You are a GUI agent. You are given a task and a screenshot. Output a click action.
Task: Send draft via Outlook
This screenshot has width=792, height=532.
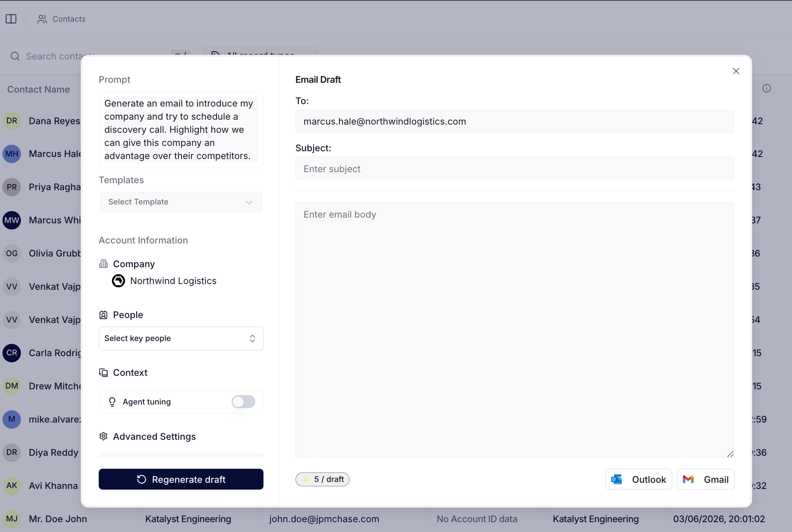[638, 480]
